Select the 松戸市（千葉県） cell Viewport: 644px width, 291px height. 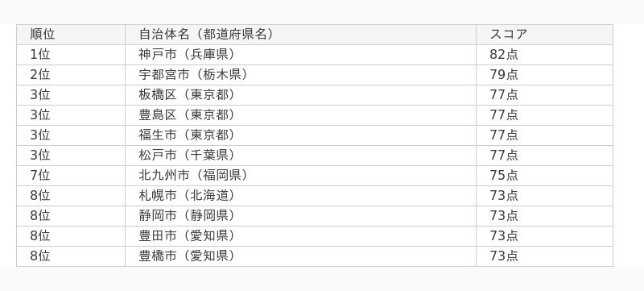tap(300, 156)
